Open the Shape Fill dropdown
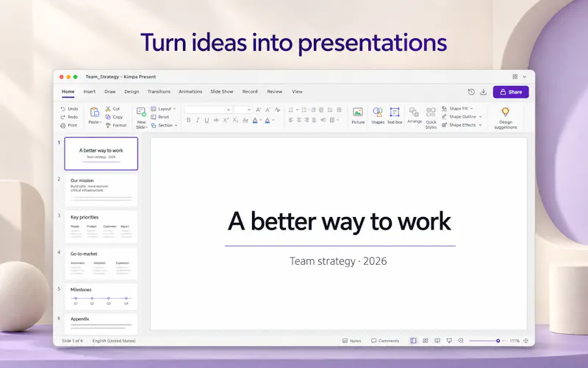The height and width of the screenshot is (368, 588). [457, 108]
